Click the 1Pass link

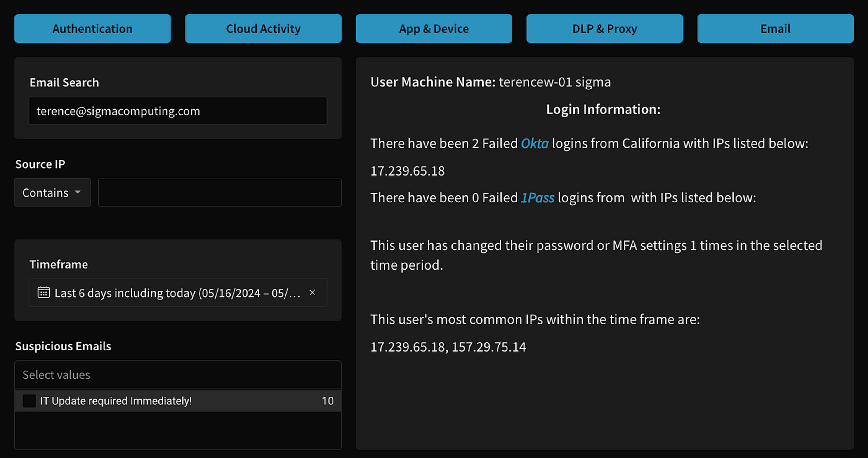pos(538,198)
